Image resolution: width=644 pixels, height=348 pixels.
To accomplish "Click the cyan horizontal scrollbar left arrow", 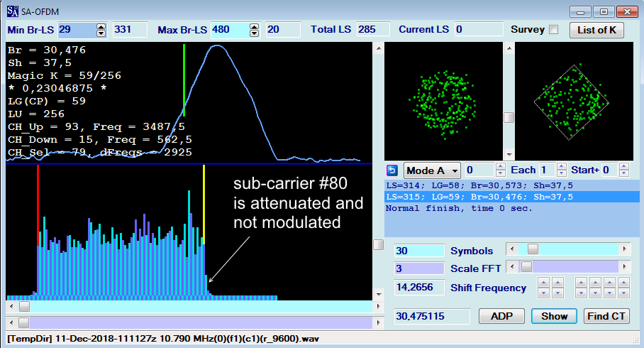I will click(11, 307).
